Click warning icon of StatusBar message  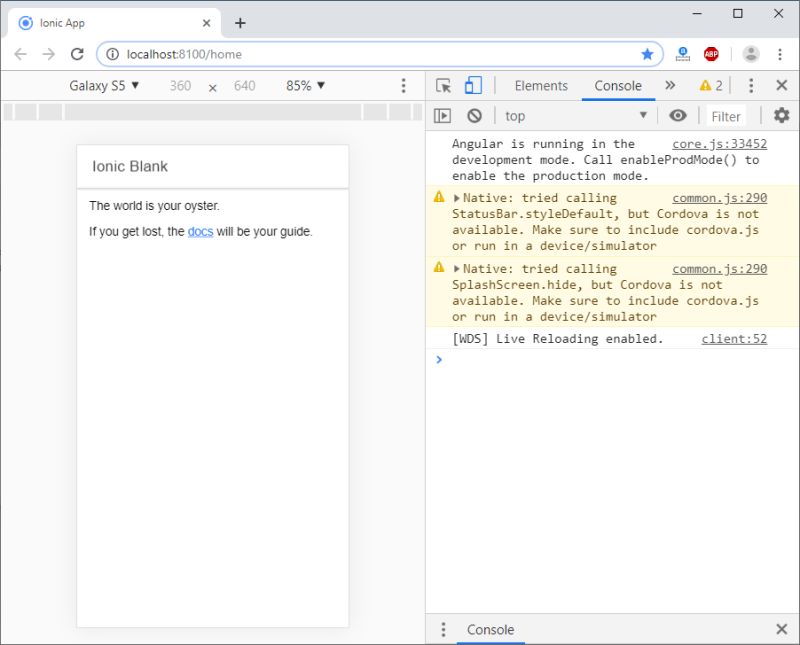tap(439, 197)
